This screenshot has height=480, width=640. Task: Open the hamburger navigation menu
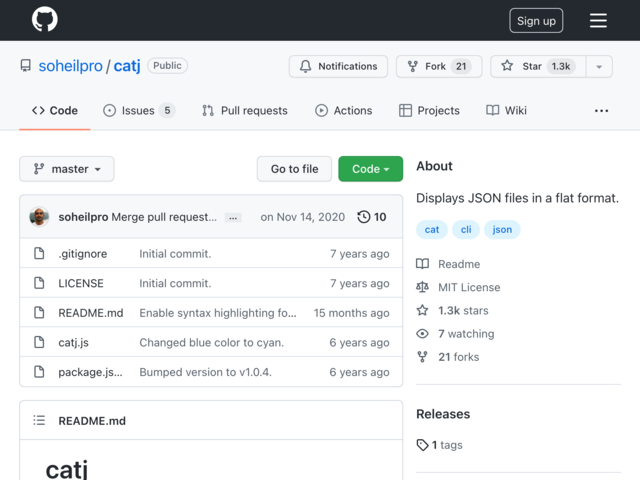click(598, 20)
